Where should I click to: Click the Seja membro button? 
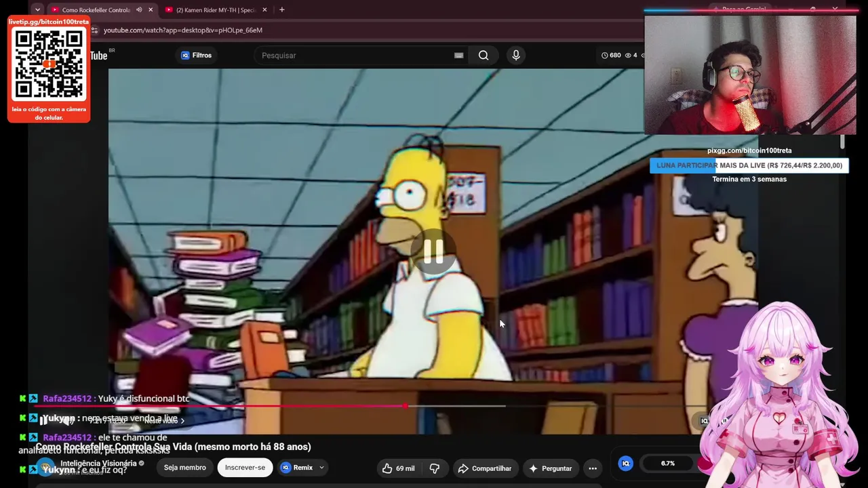[184, 468]
